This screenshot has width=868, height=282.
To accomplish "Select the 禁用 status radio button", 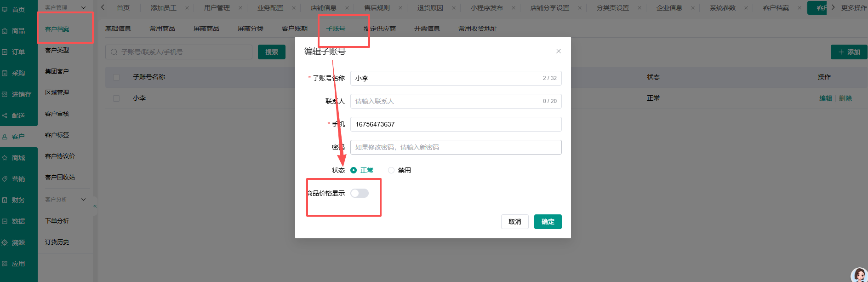I will [x=391, y=170].
